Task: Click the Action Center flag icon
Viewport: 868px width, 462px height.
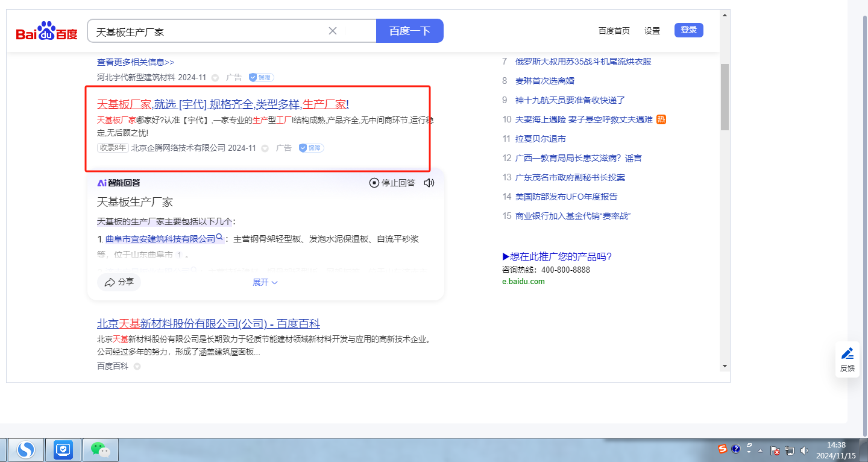Action: (x=776, y=450)
